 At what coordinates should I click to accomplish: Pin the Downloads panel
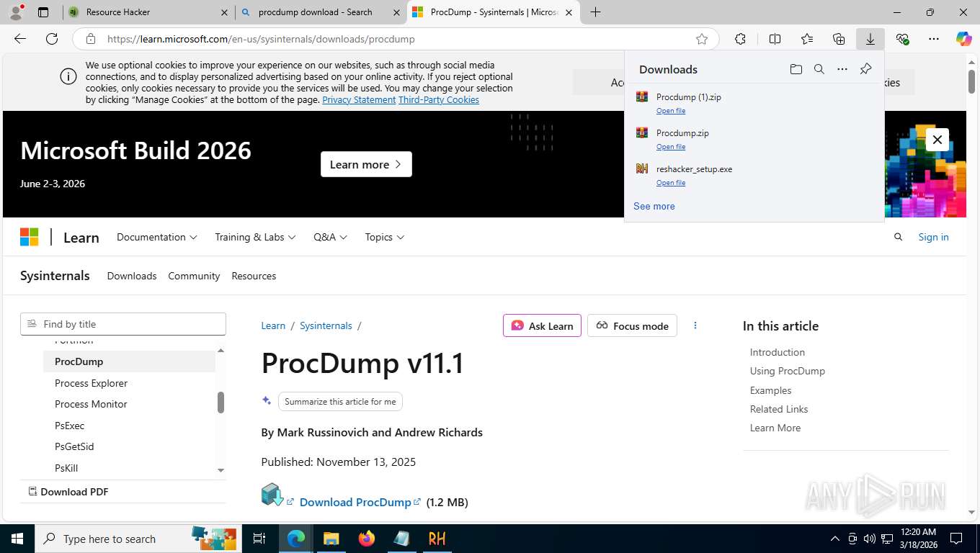click(865, 69)
